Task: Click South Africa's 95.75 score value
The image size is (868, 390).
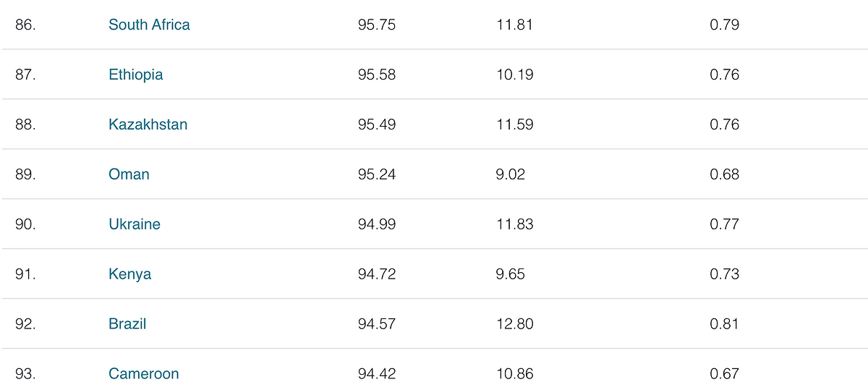Action: (376, 25)
